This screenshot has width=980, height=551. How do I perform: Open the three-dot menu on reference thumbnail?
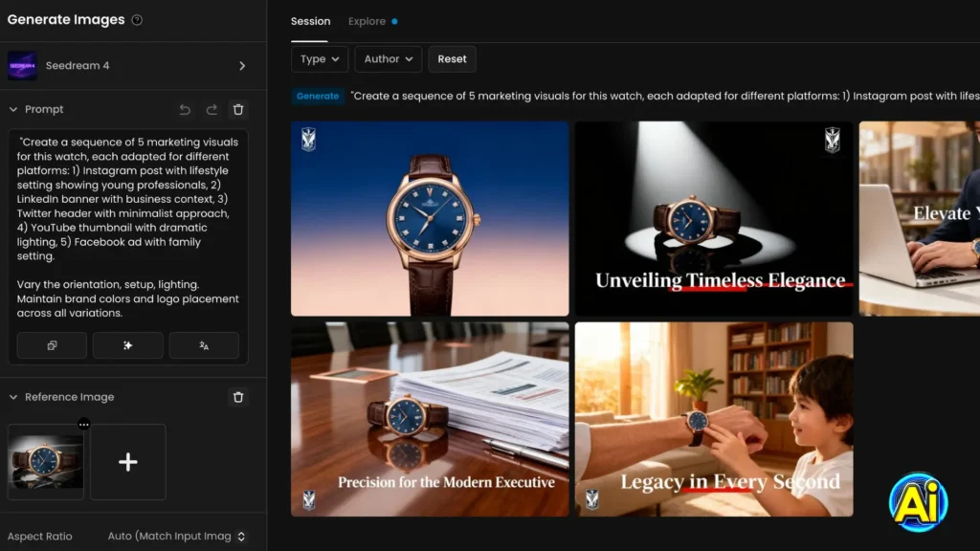[84, 424]
